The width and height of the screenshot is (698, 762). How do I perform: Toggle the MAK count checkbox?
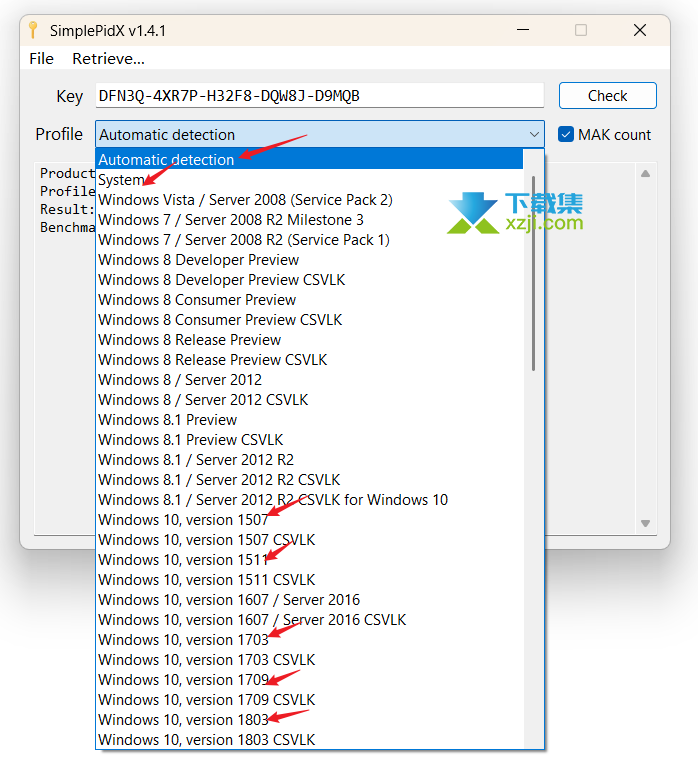[x=566, y=134]
